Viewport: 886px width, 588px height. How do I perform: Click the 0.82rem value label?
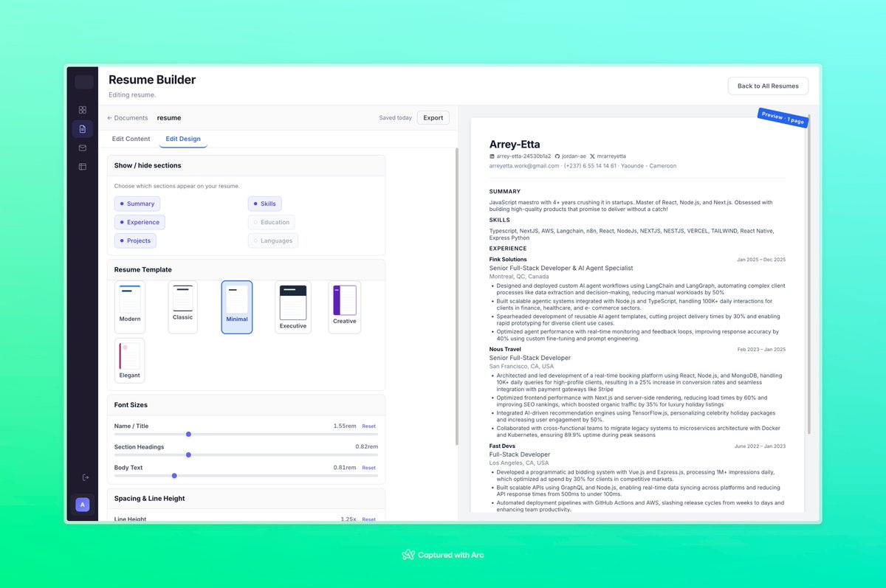(x=366, y=447)
